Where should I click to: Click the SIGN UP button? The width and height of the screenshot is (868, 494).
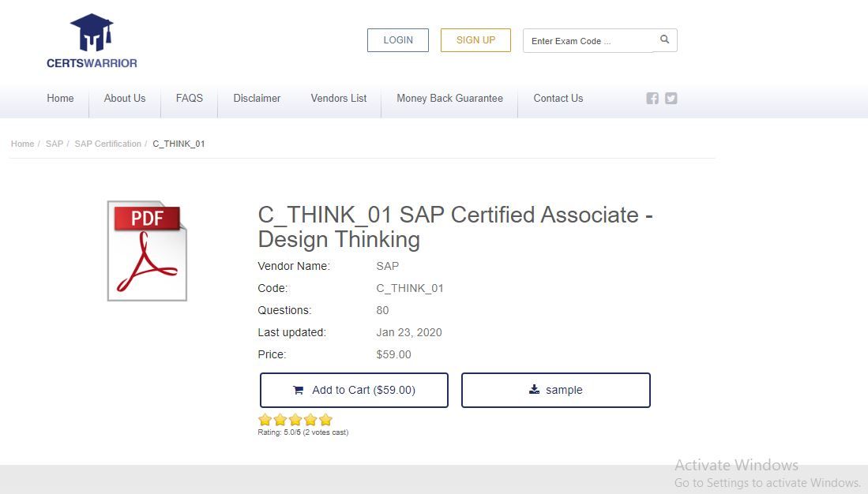click(x=475, y=40)
